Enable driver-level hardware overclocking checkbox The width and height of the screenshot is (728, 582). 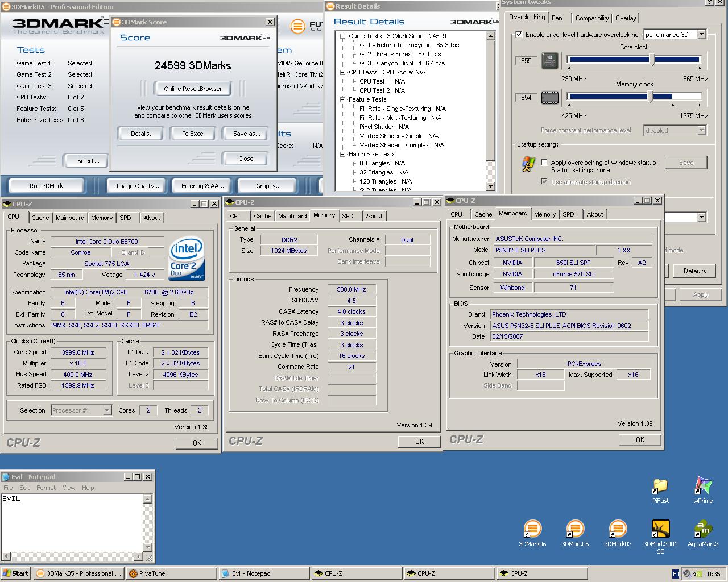pos(519,35)
